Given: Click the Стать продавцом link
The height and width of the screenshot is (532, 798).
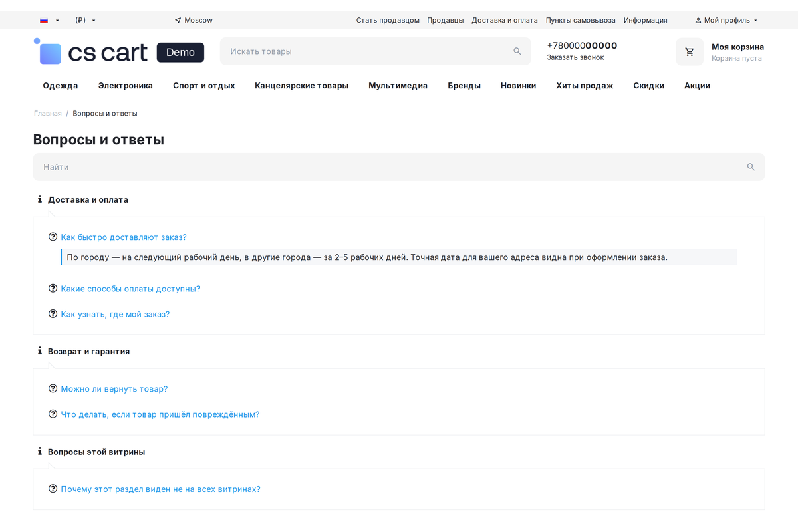Looking at the screenshot, I should pyautogui.click(x=388, y=21).
